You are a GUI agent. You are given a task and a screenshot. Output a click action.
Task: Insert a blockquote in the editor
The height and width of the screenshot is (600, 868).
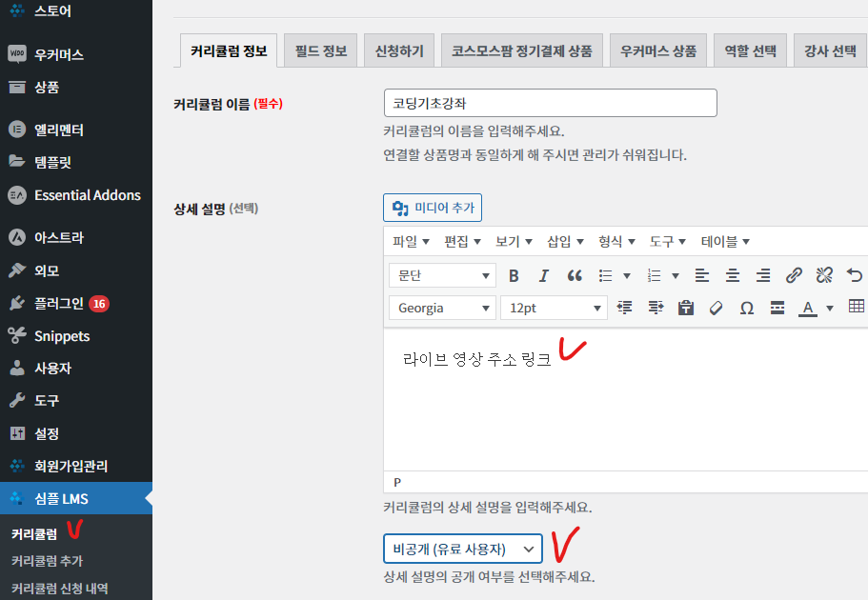click(575, 275)
